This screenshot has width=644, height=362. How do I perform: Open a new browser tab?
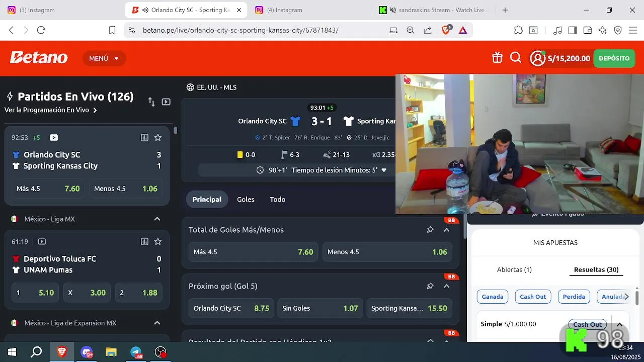(505, 10)
